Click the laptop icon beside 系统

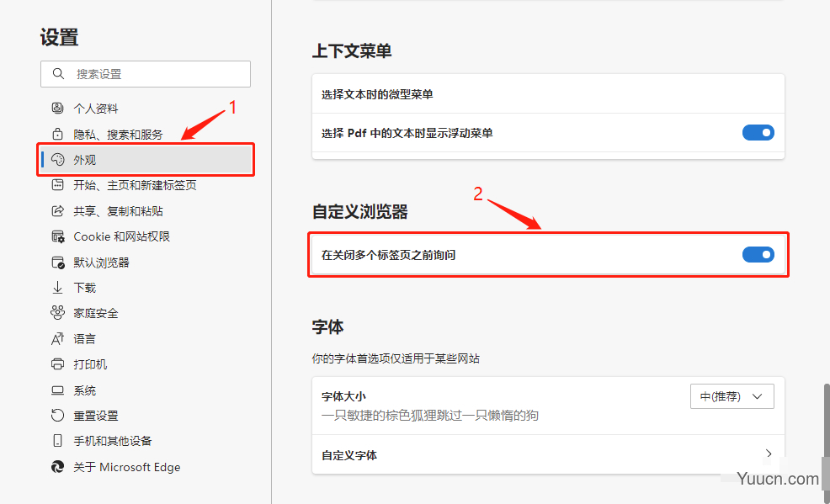point(57,390)
